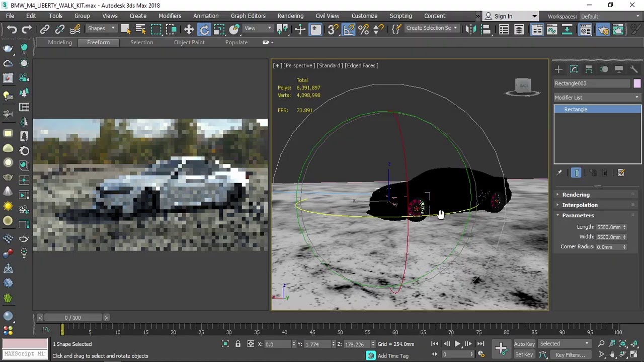The width and height of the screenshot is (644, 362).
Task: Click the Set Key button
Action: (524, 354)
